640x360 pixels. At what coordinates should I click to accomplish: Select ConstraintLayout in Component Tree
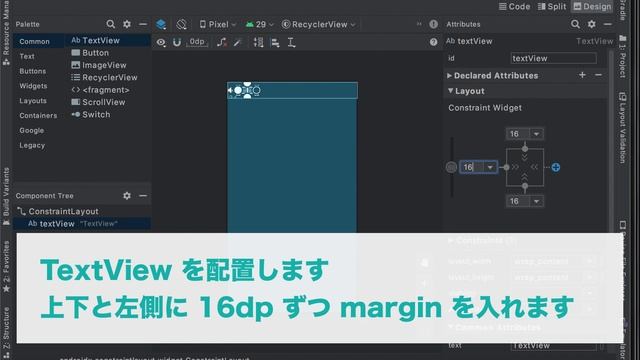(x=58, y=211)
